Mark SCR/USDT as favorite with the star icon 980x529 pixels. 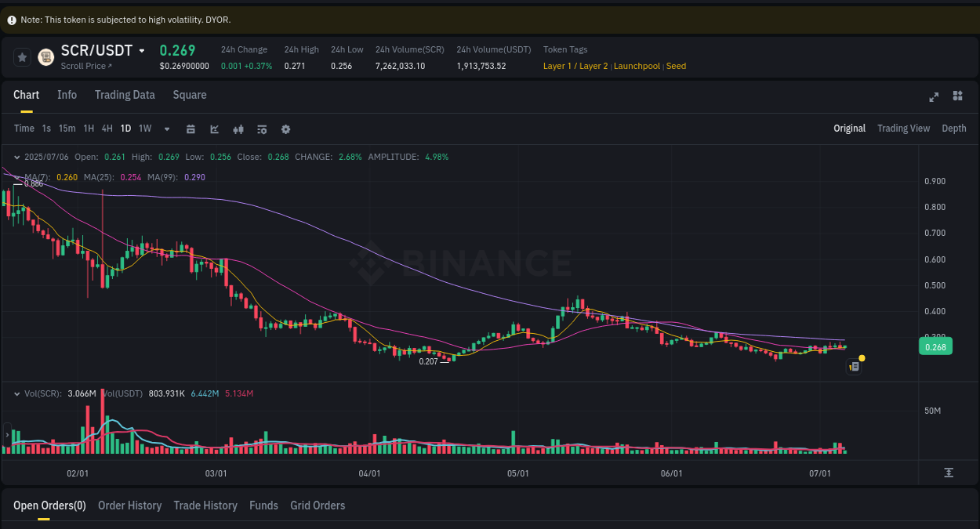[x=21, y=56]
